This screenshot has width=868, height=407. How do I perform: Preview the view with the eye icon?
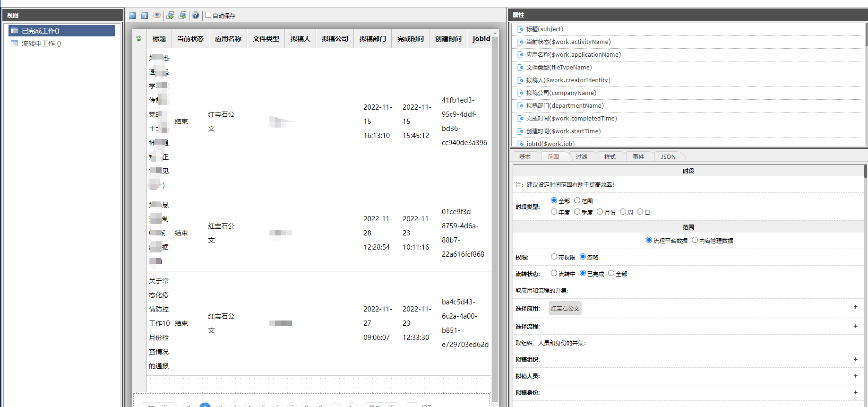157,16
